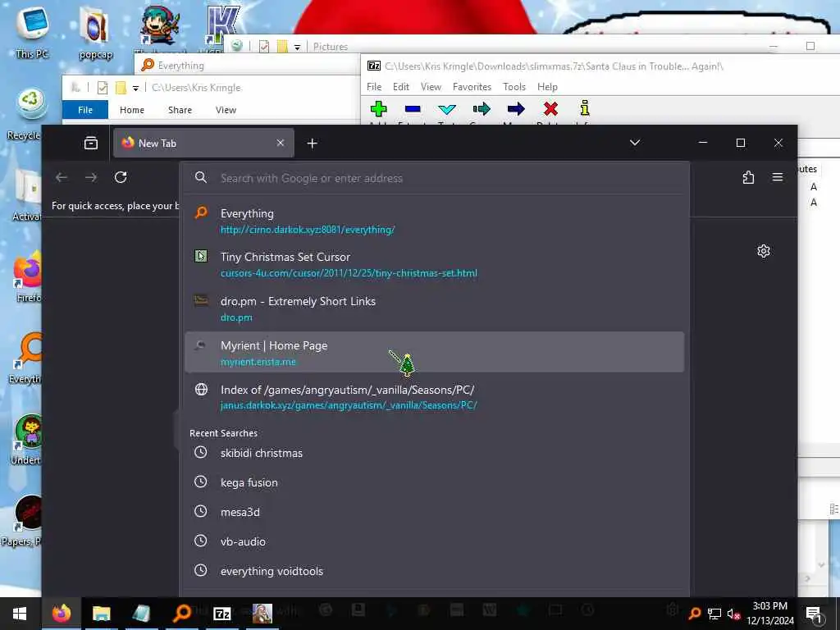
Task: Open This PC desktop icon
Action: coord(32,31)
